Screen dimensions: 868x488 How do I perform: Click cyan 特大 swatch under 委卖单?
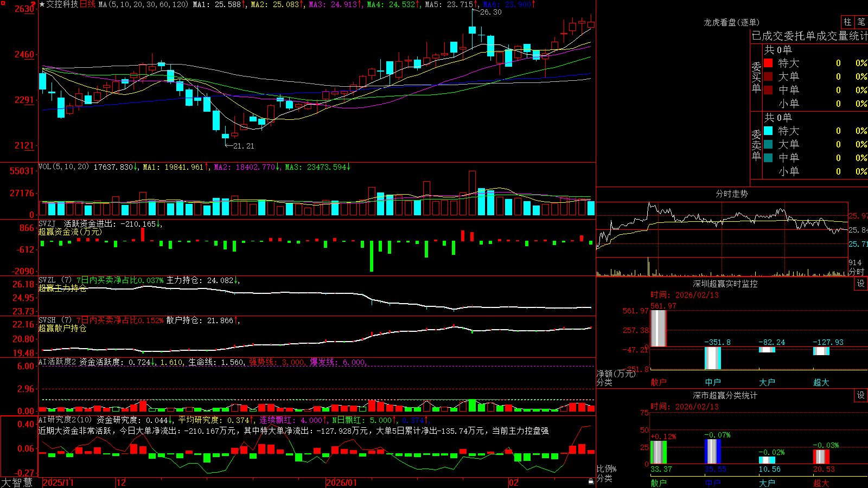pyautogui.click(x=768, y=131)
